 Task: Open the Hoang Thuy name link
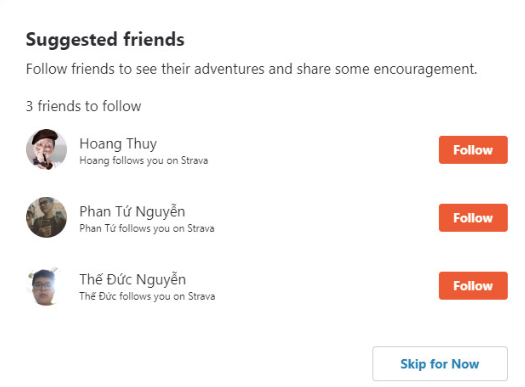[x=118, y=144]
